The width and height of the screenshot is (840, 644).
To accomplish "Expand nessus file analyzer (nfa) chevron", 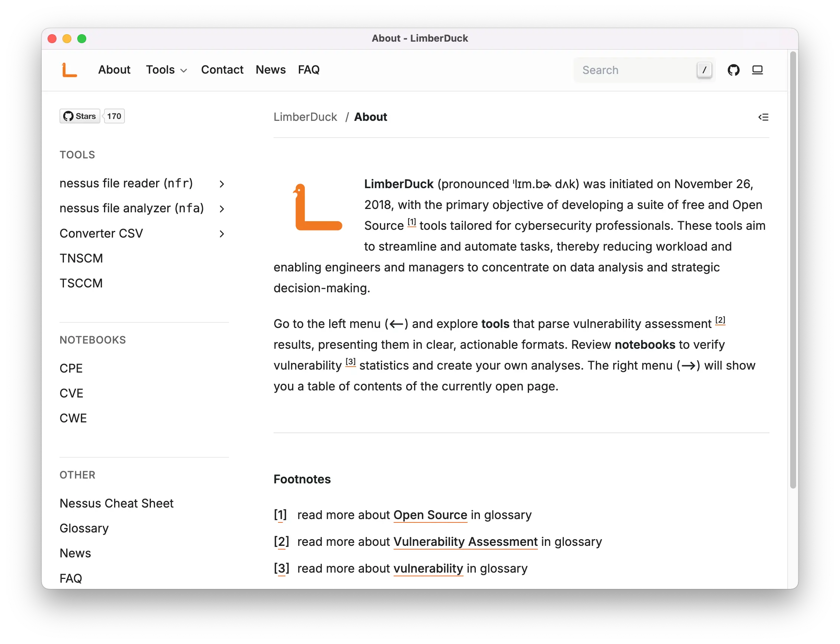I will point(222,209).
